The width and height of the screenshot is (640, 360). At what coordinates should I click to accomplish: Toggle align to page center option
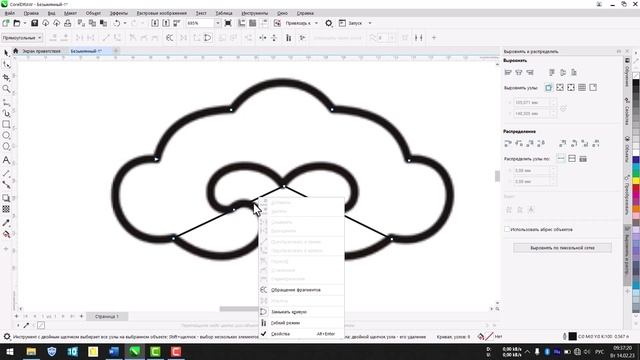click(x=571, y=87)
